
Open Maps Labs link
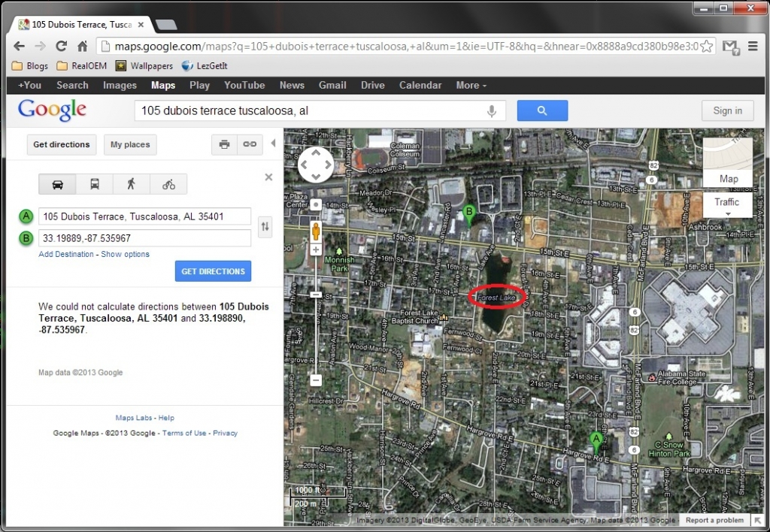coord(134,418)
